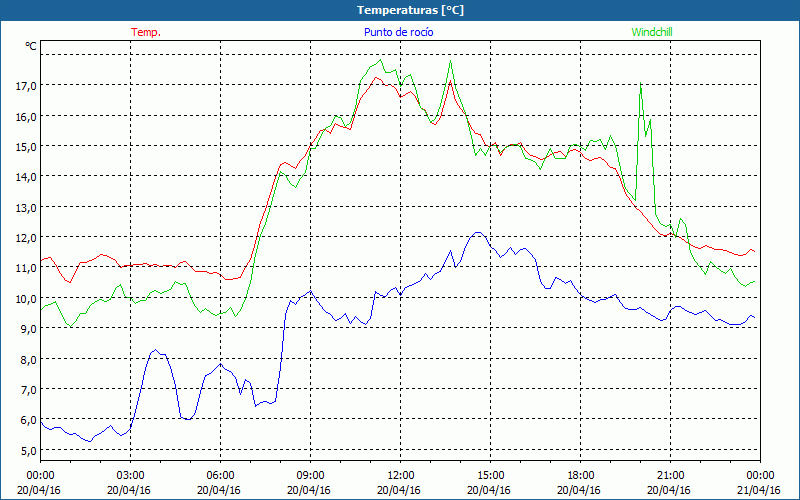Click the 11,0 y-axis value
This screenshot has width=800, height=500.
tap(27, 268)
